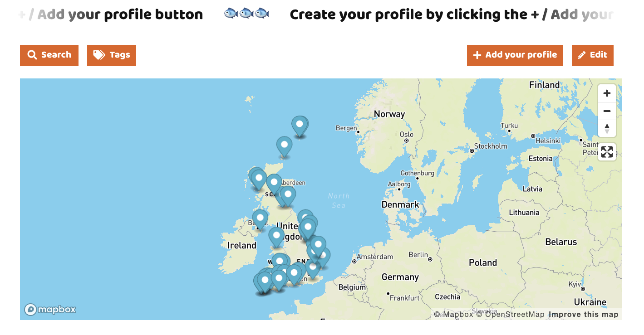Click the Oslo city label
The width and height of the screenshot is (644, 335).
pos(407,135)
